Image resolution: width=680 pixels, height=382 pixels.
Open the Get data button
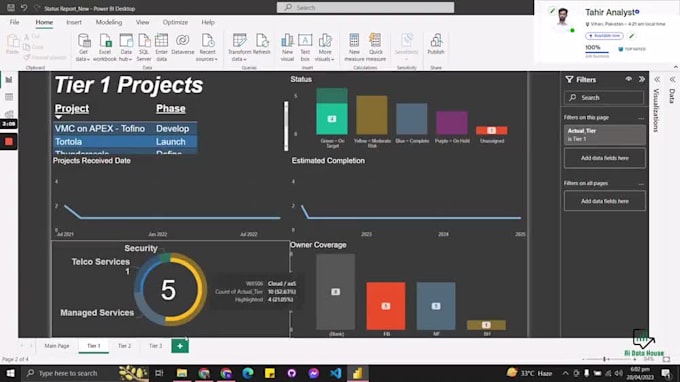(83, 47)
